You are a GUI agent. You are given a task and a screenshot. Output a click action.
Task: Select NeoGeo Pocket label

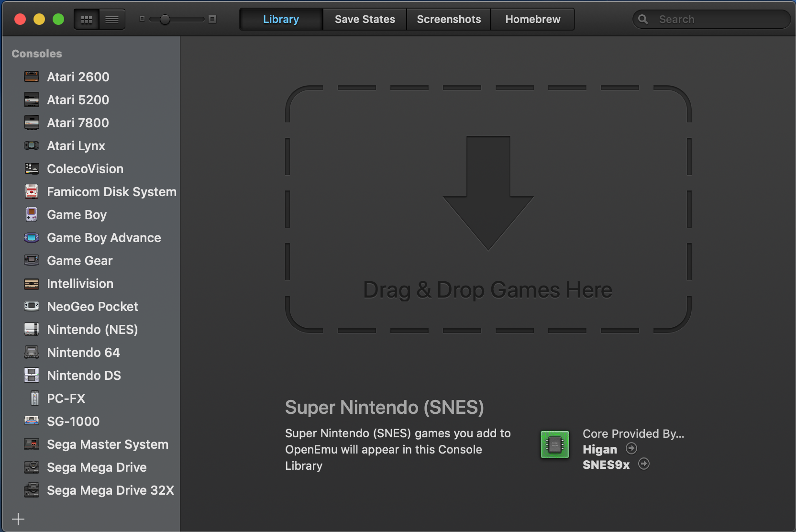click(x=92, y=307)
